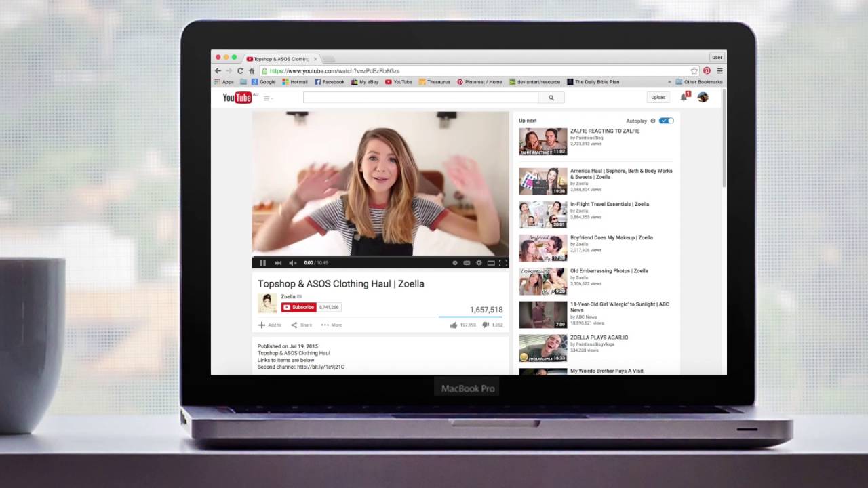Pause the video

tap(263, 263)
